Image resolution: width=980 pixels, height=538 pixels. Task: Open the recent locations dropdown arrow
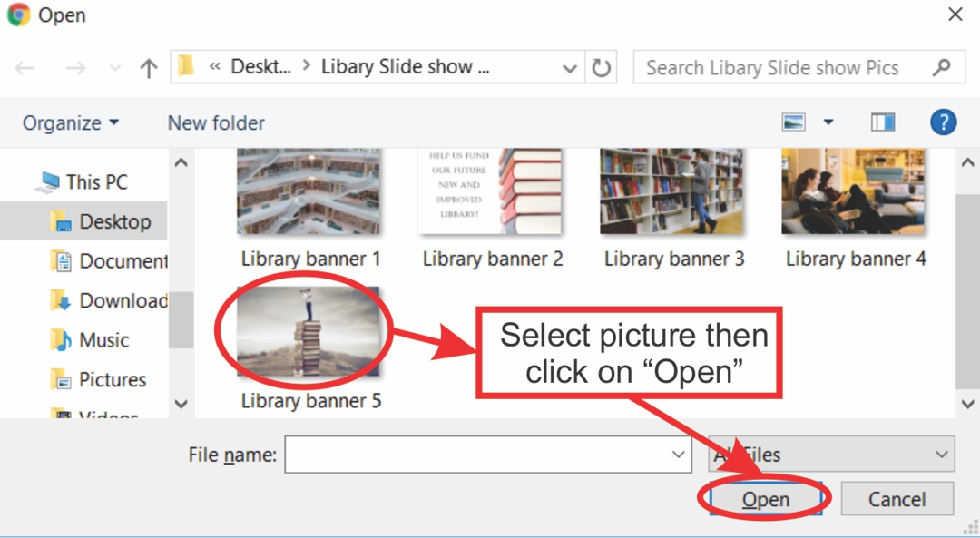114,67
